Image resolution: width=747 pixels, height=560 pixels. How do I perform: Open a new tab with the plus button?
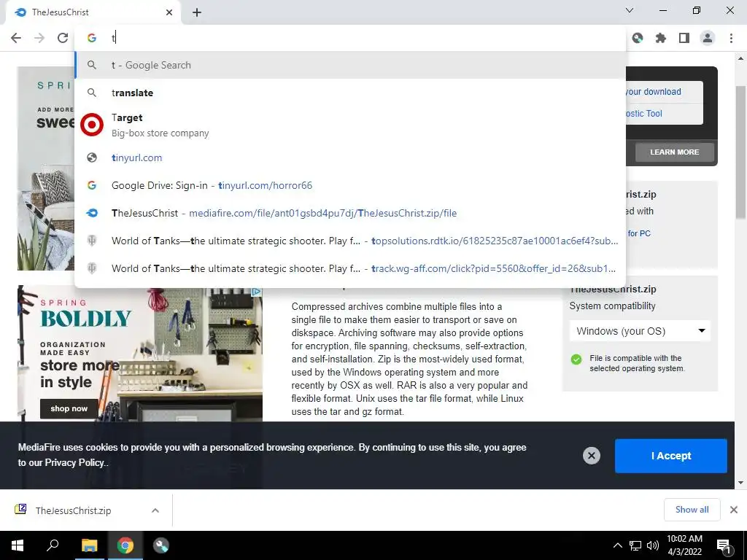click(x=197, y=12)
